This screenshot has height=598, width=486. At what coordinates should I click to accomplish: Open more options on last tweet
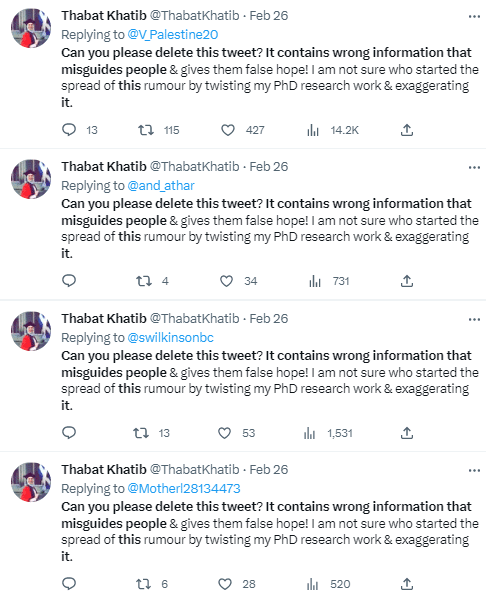pos(474,470)
